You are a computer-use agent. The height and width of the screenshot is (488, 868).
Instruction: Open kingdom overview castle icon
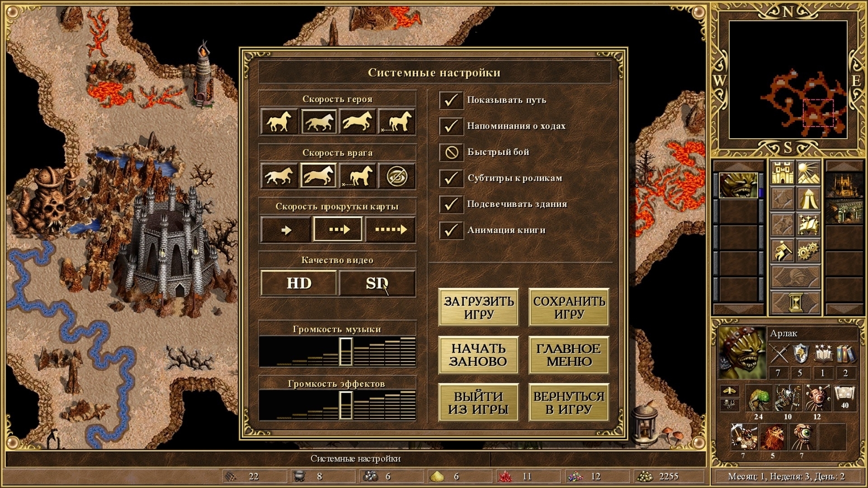click(783, 173)
